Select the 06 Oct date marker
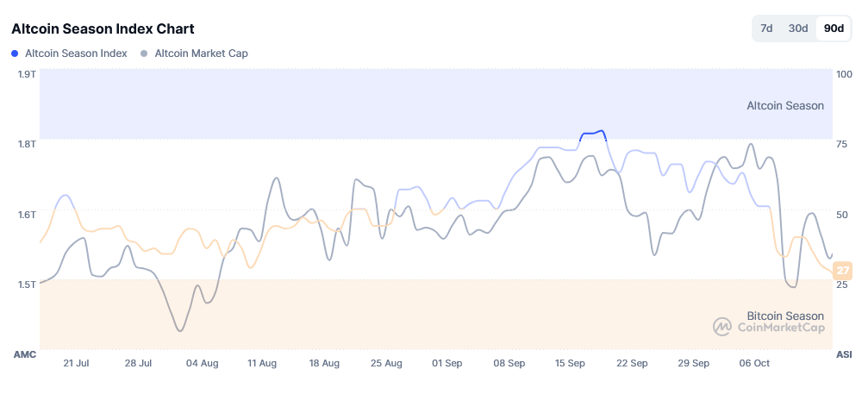The width and height of the screenshot is (868, 413). coord(755,364)
